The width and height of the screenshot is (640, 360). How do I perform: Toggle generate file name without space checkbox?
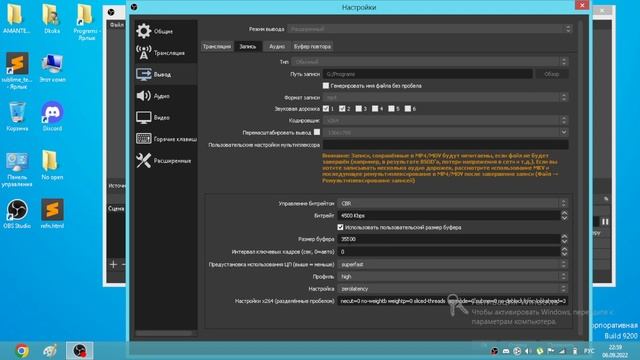(x=326, y=86)
